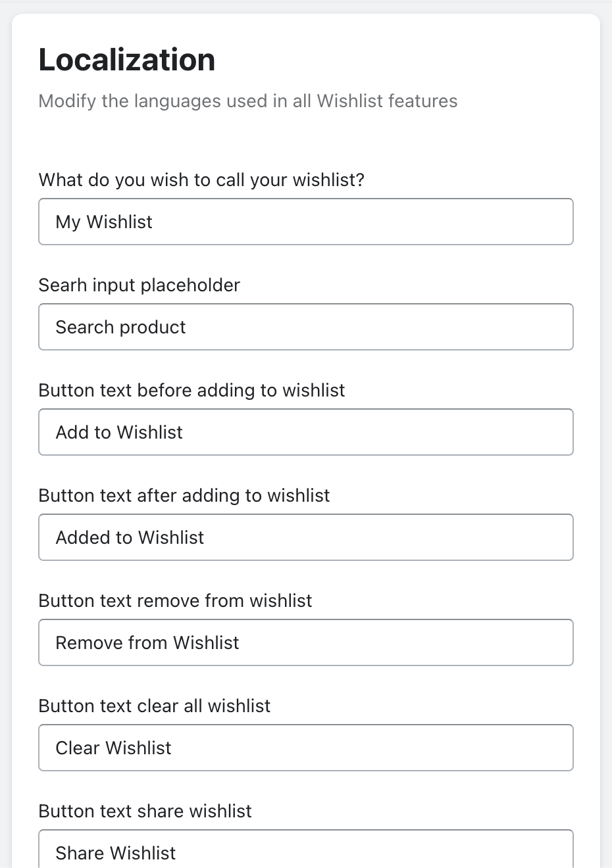Click the 'Localization' heading

click(127, 60)
